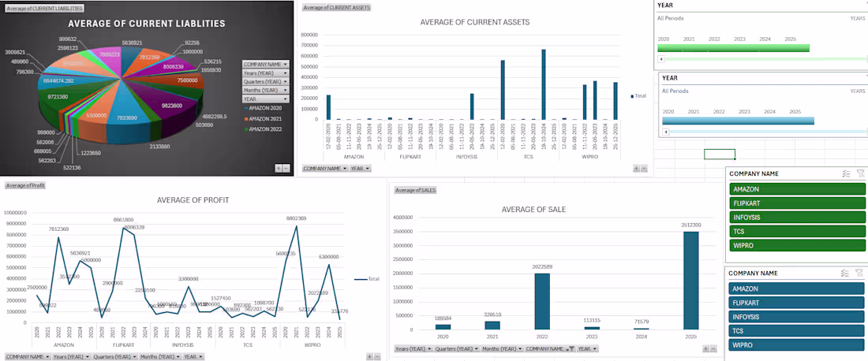Click AVERAGE OF CURRENT LIABLITIES chart title
Screen dimensions: 868x361
click(146, 24)
